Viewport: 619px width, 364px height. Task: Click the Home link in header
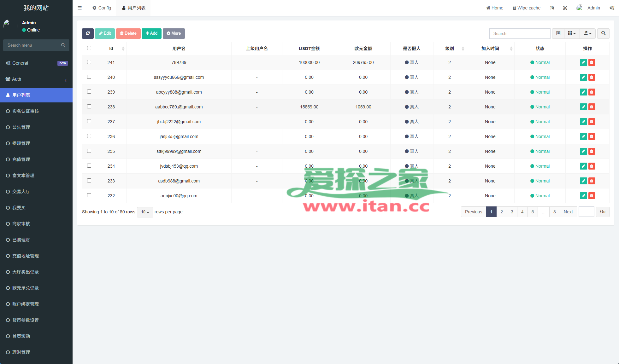495,8
